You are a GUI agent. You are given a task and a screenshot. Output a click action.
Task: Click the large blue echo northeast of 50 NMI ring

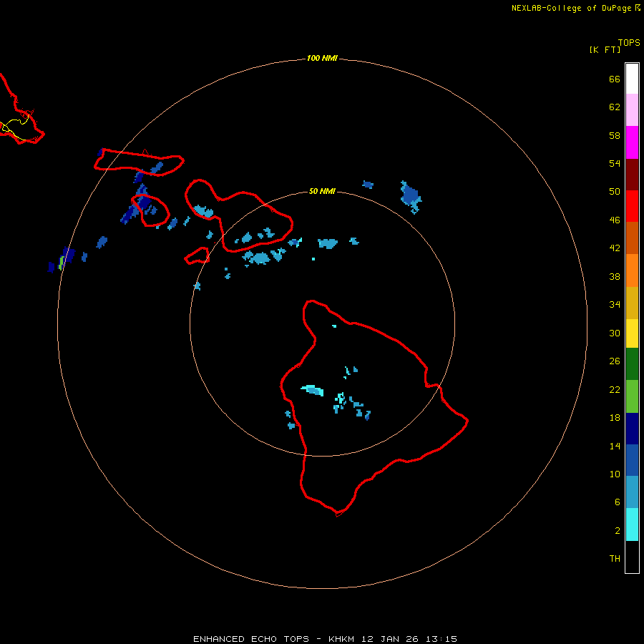click(x=410, y=196)
